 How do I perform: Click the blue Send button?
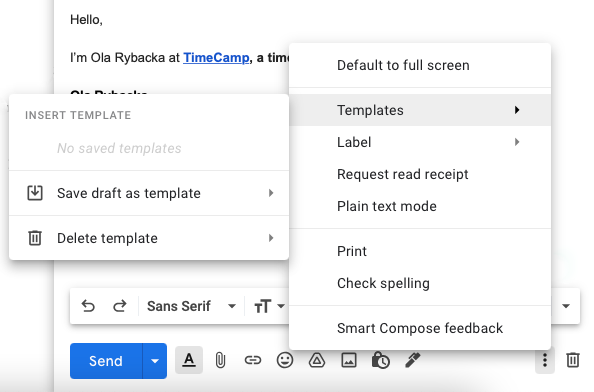point(106,361)
